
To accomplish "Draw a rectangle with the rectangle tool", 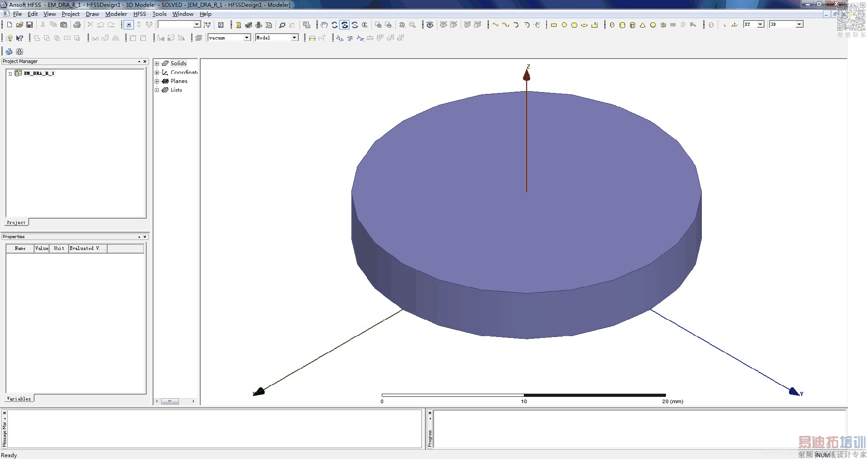I will (x=554, y=25).
